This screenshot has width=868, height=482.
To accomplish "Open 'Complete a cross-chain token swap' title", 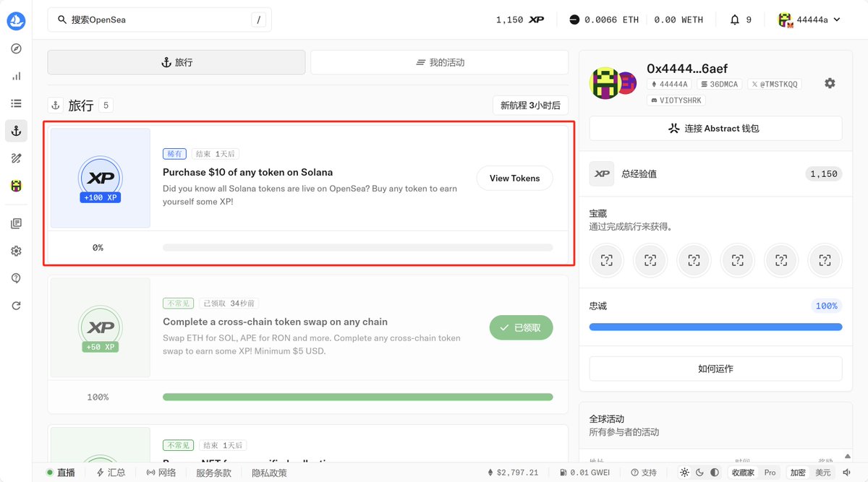I will (276, 322).
